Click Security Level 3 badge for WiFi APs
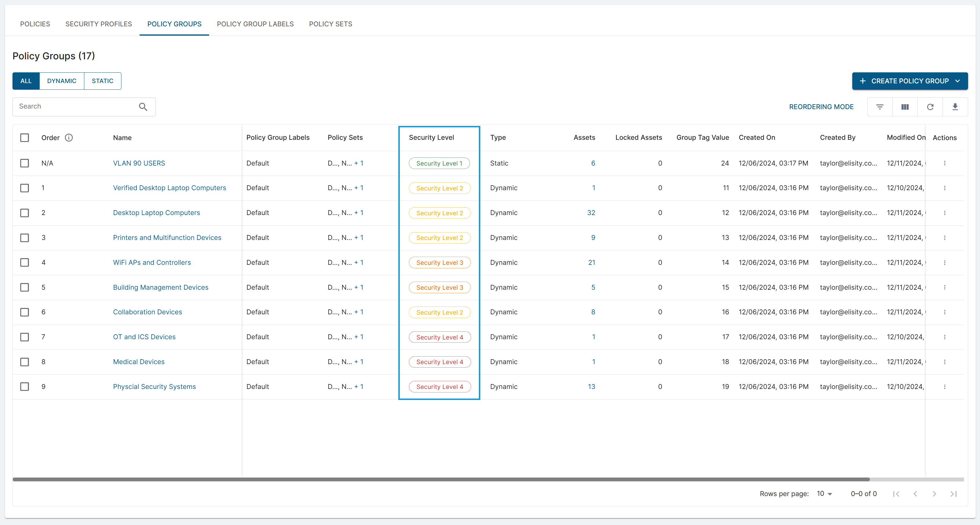This screenshot has width=980, height=525. (439, 263)
